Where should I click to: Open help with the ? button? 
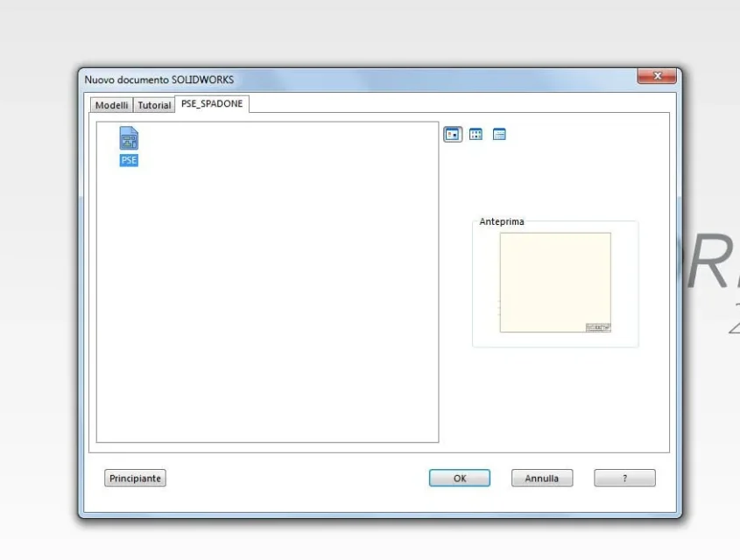point(625,478)
